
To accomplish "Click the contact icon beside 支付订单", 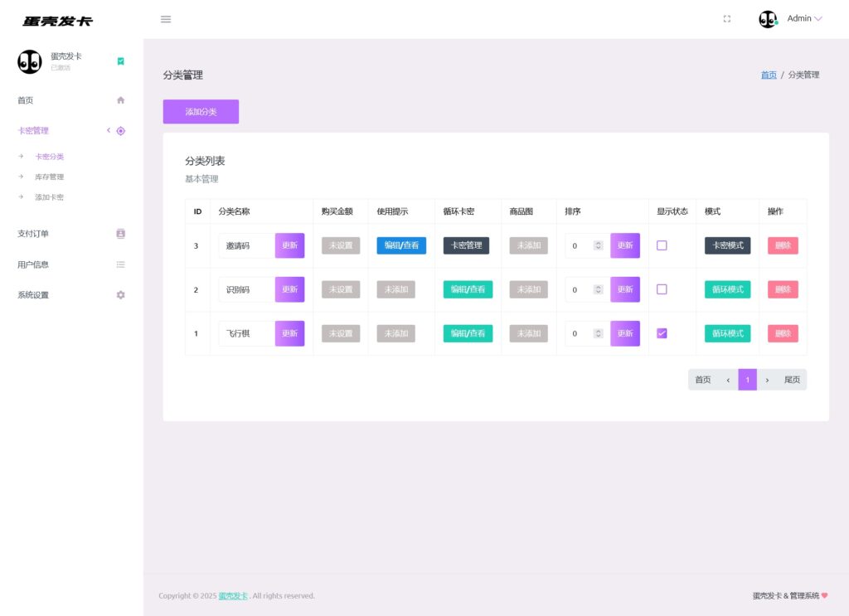I will click(121, 234).
